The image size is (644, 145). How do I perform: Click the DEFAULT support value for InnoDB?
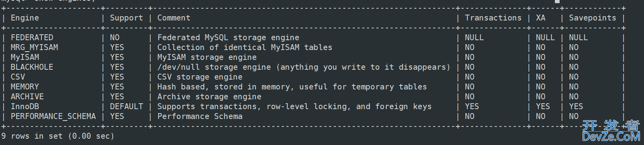[x=126, y=106]
